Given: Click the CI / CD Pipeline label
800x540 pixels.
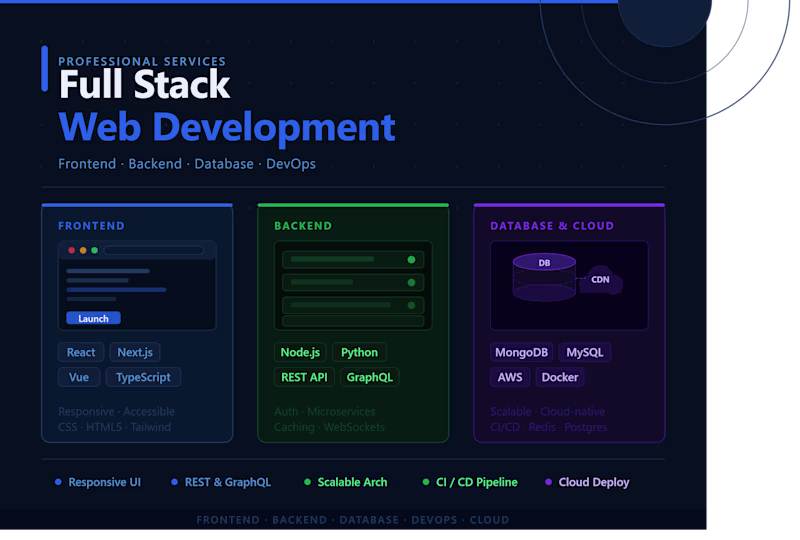Looking at the screenshot, I should coord(477,482).
